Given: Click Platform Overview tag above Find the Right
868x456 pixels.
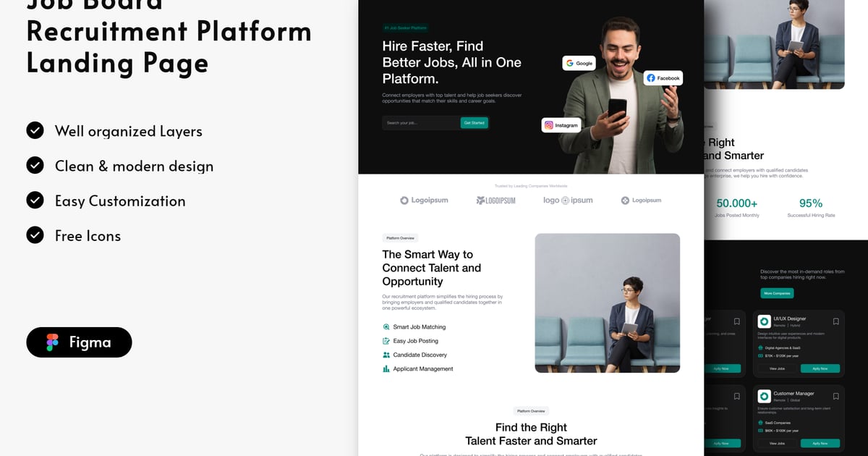Looking at the screenshot, I should [x=531, y=411].
